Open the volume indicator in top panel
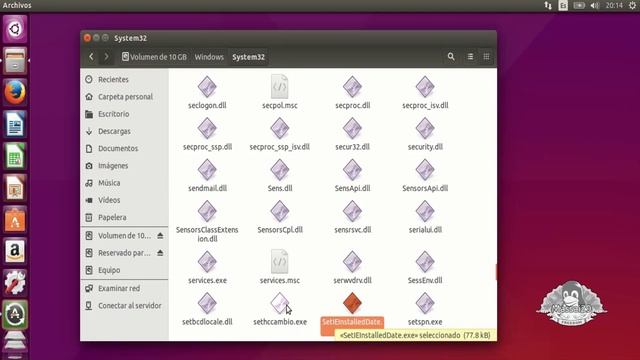Viewport: 640px width, 360px height. point(595,5)
